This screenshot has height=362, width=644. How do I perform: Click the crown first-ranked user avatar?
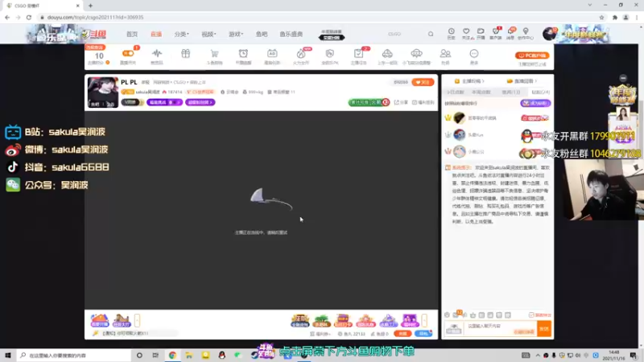(459, 117)
